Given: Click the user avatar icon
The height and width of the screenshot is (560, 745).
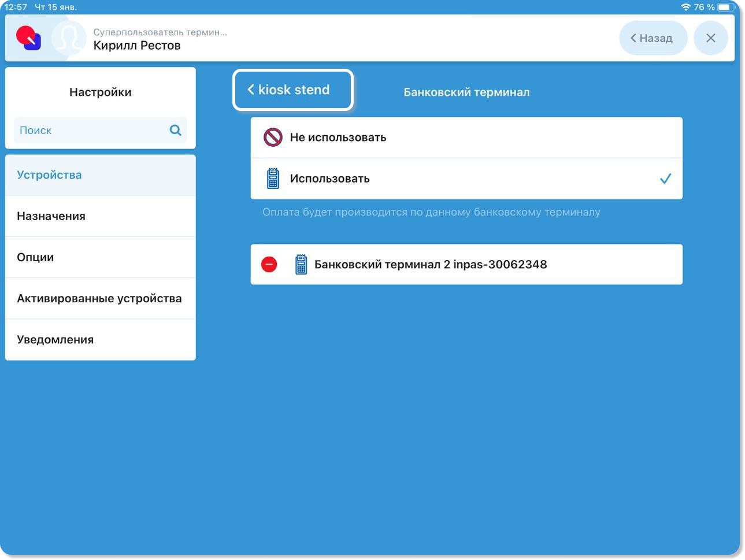Looking at the screenshot, I should point(69,38).
